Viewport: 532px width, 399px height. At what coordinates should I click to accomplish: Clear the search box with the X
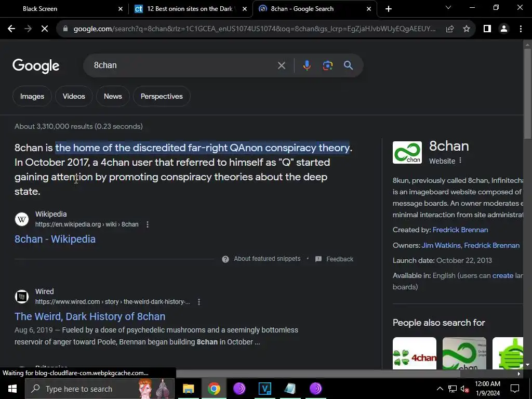pyautogui.click(x=281, y=65)
